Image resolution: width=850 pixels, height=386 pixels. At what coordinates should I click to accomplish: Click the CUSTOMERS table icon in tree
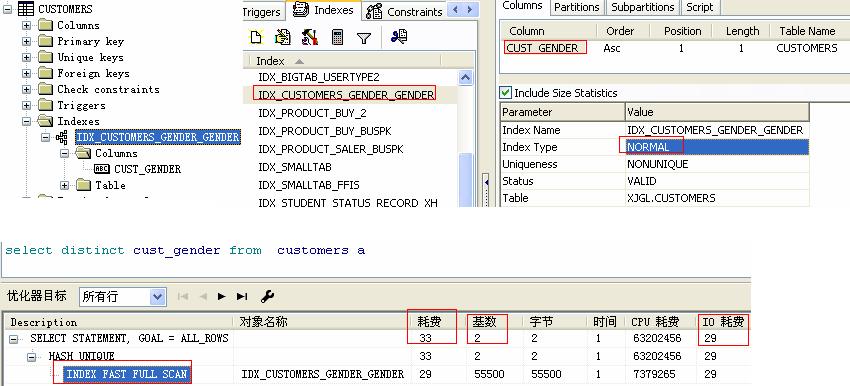coord(25,9)
